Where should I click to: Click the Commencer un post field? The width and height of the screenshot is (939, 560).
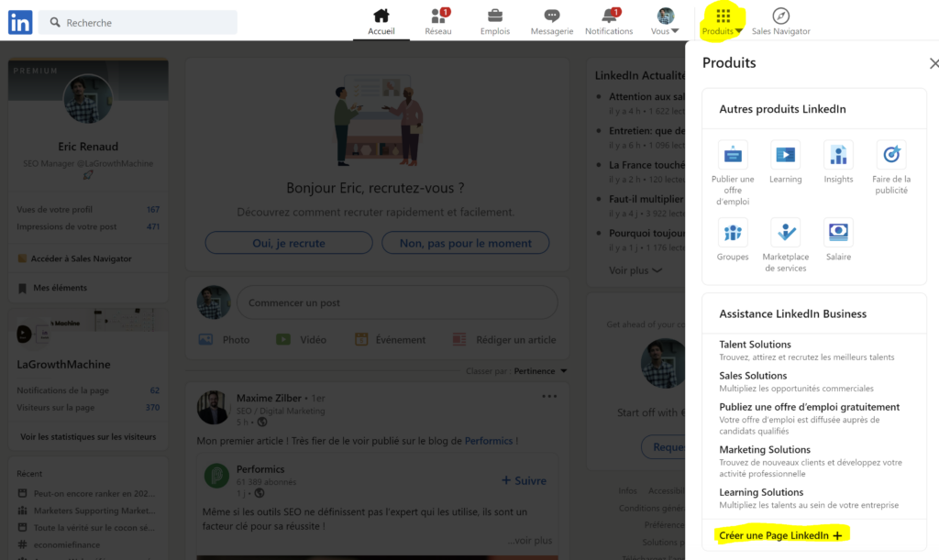[396, 302]
